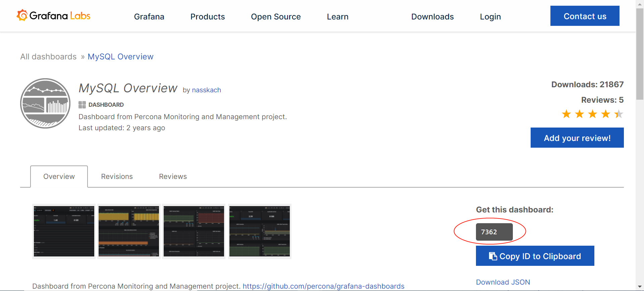
Task: Click the Grafana Labs logo
Action: click(53, 15)
